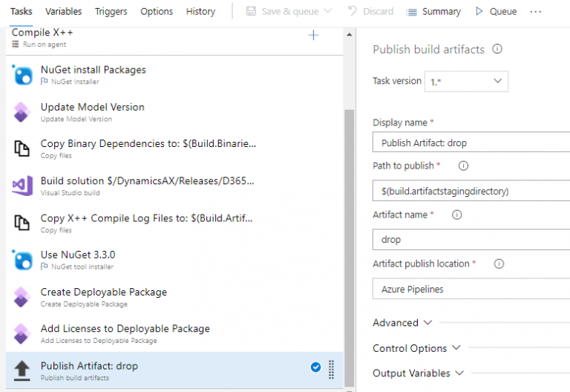Click info icon next to Publish build artifacts
This screenshot has height=392, width=570.
[x=497, y=49]
